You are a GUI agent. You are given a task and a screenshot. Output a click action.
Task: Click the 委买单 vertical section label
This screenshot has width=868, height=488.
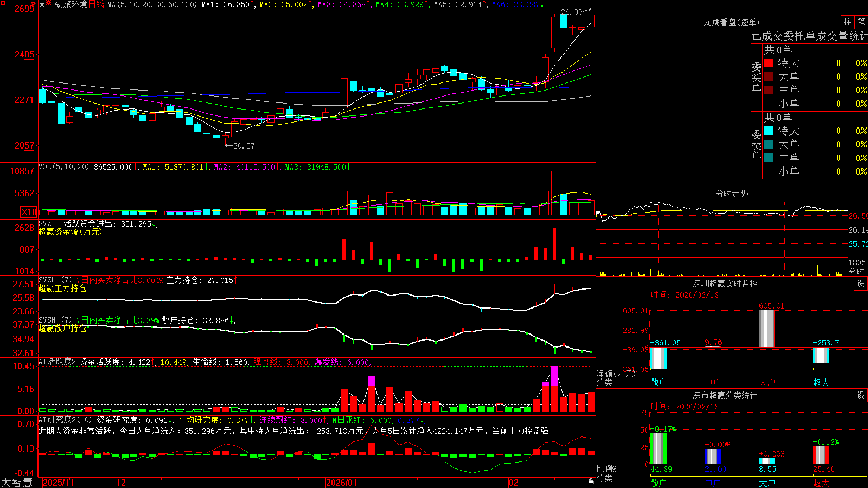pos(756,78)
